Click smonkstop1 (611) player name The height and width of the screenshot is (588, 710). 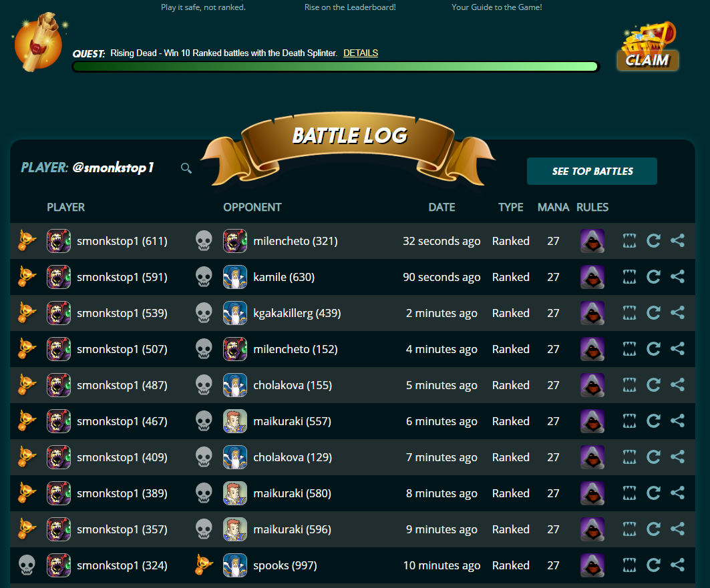pyautogui.click(x=122, y=241)
